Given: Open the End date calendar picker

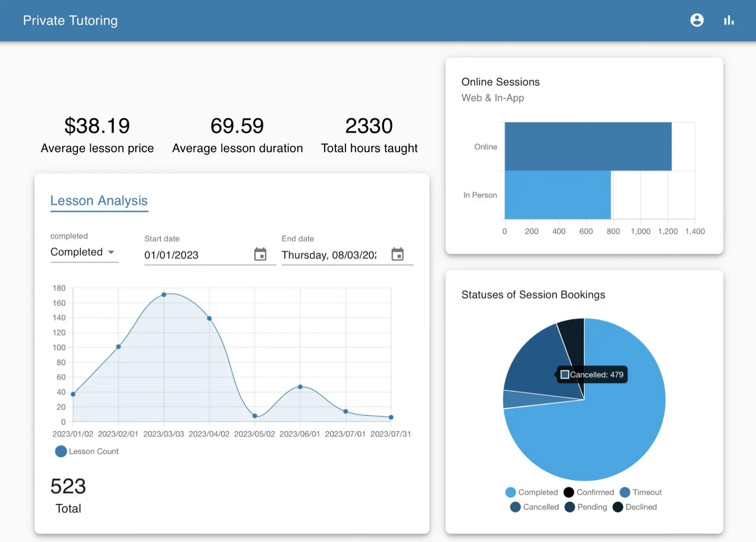Looking at the screenshot, I should point(398,254).
